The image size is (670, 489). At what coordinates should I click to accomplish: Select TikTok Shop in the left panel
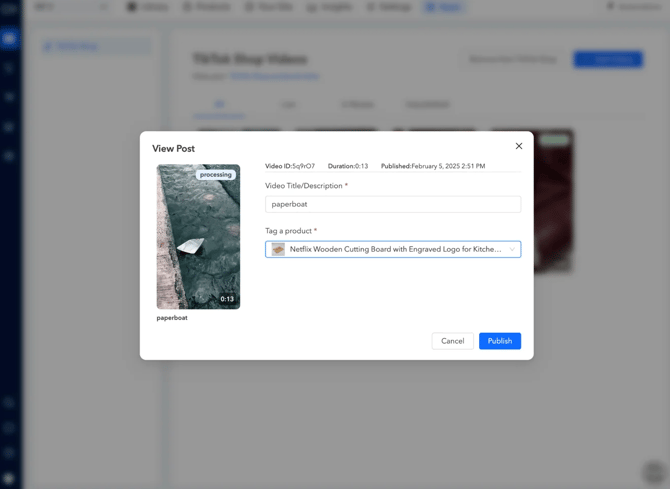(97, 46)
